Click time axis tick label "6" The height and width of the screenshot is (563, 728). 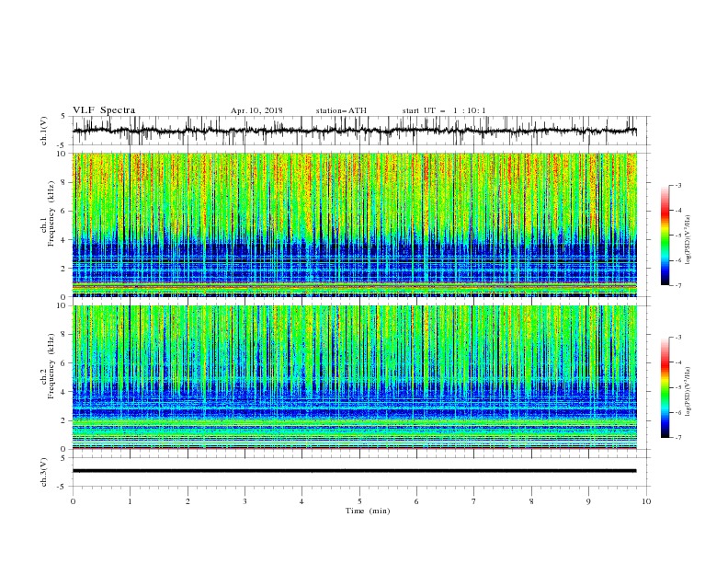click(x=416, y=501)
